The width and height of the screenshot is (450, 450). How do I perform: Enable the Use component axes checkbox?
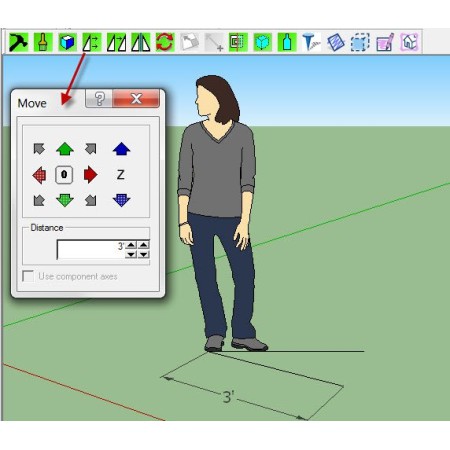point(28,276)
